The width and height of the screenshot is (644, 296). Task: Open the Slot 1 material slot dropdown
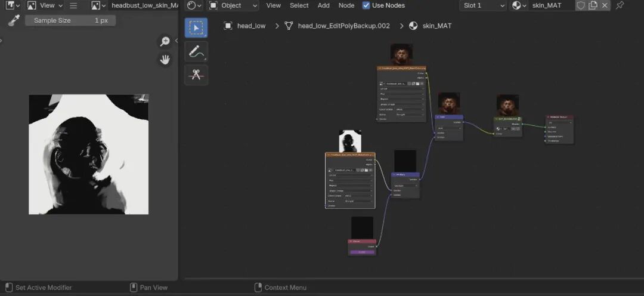click(x=482, y=5)
